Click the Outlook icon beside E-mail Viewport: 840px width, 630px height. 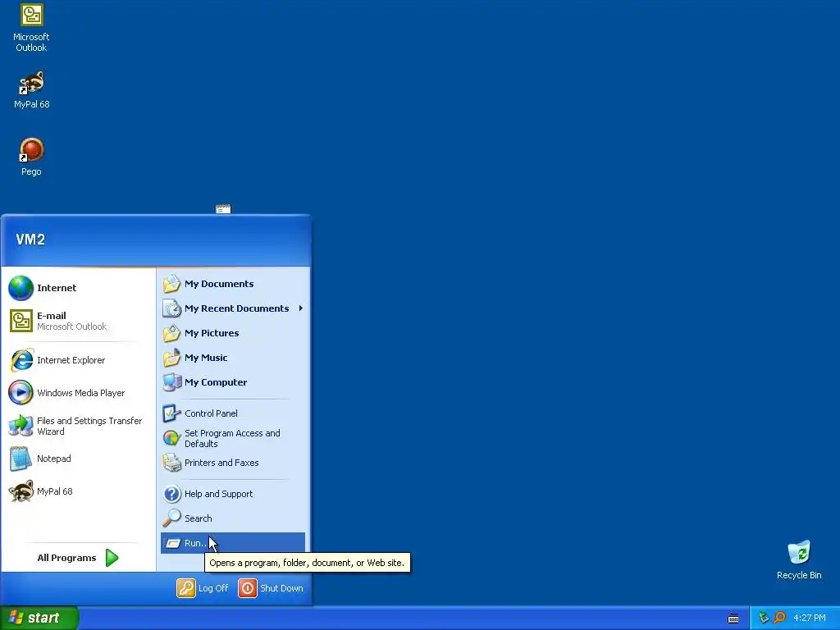coord(21,321)
